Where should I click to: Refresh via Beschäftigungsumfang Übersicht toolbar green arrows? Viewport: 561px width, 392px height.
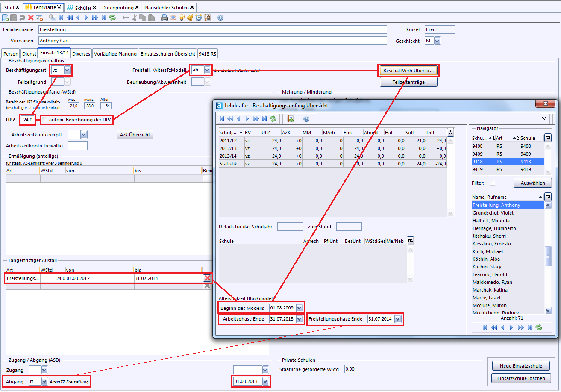tap(273, 119)
